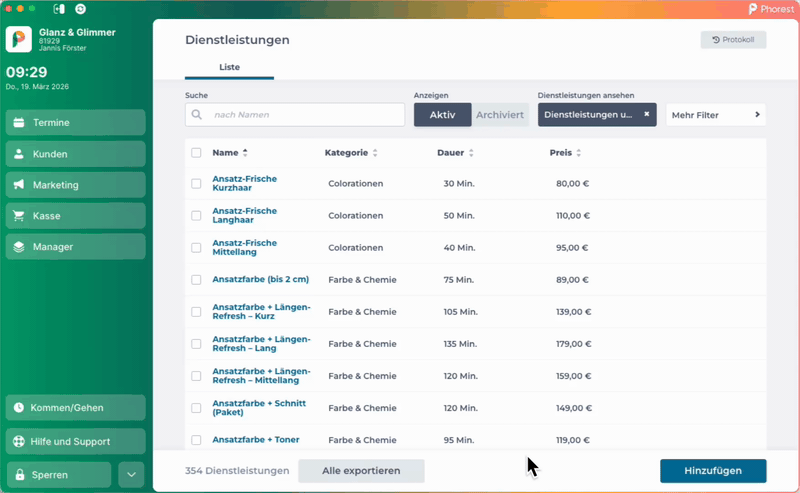This screenshot has height=493, width=800.
Task: Click the Hinzufügen button
Action: pos(712,471)
